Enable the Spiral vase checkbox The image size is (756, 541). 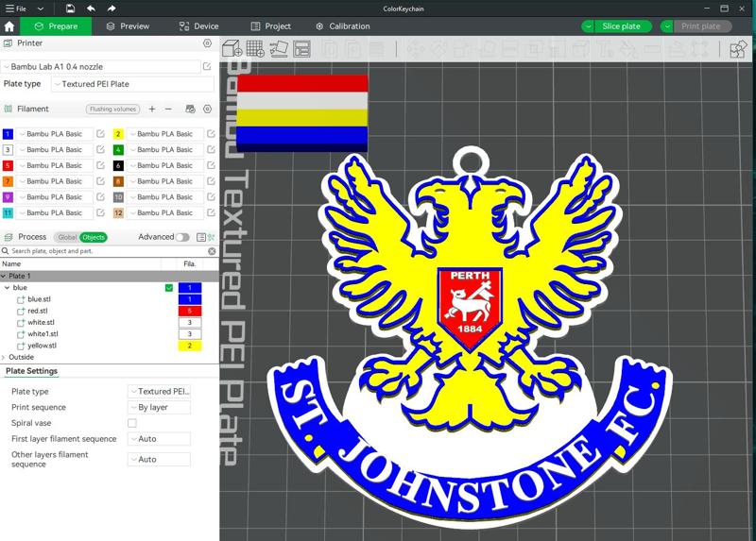tap(132, 423)
